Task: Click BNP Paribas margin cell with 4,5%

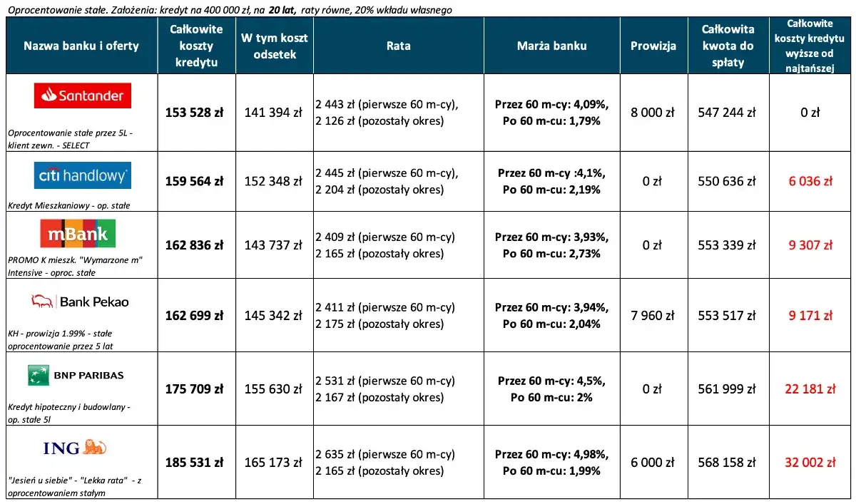Action: point(551,381)
